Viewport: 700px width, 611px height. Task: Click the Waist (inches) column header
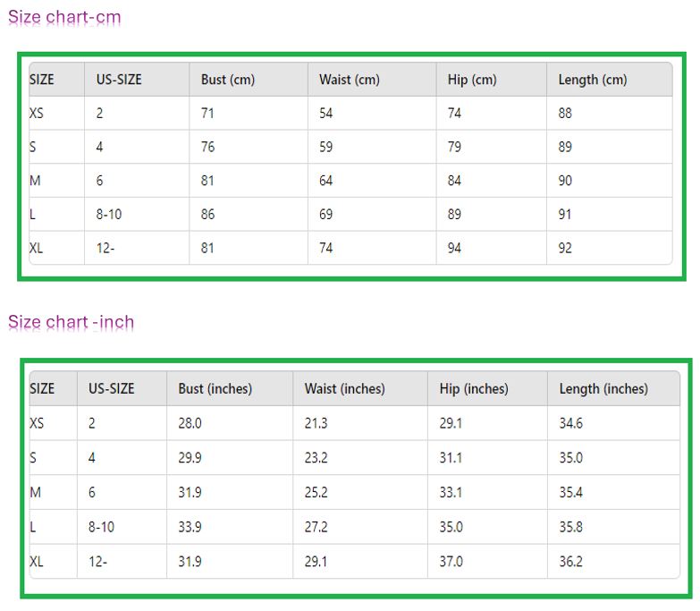[344, 389]
